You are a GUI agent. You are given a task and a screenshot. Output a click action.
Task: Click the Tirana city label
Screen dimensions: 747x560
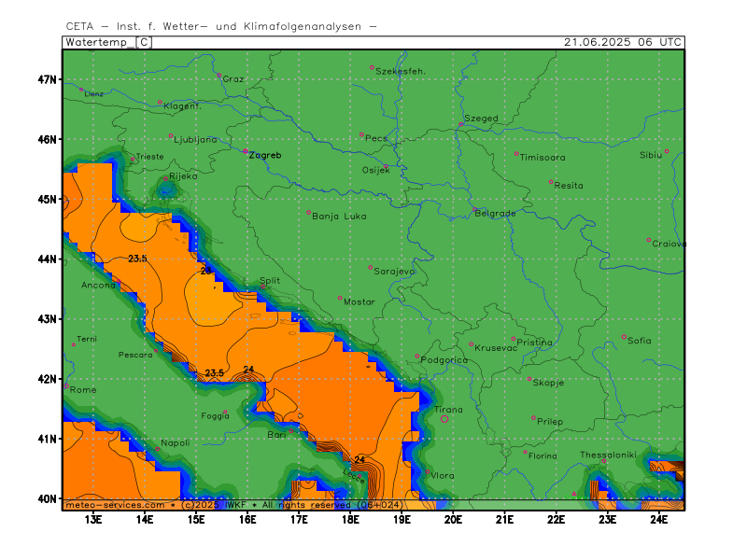tap(448, 410)
